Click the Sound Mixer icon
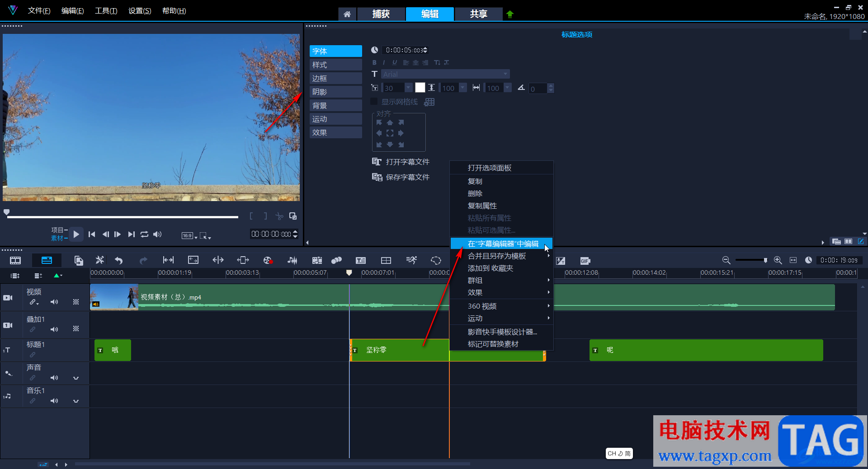Image resolution: width=868 pixels, height=469 pixels. pos(292,260)
